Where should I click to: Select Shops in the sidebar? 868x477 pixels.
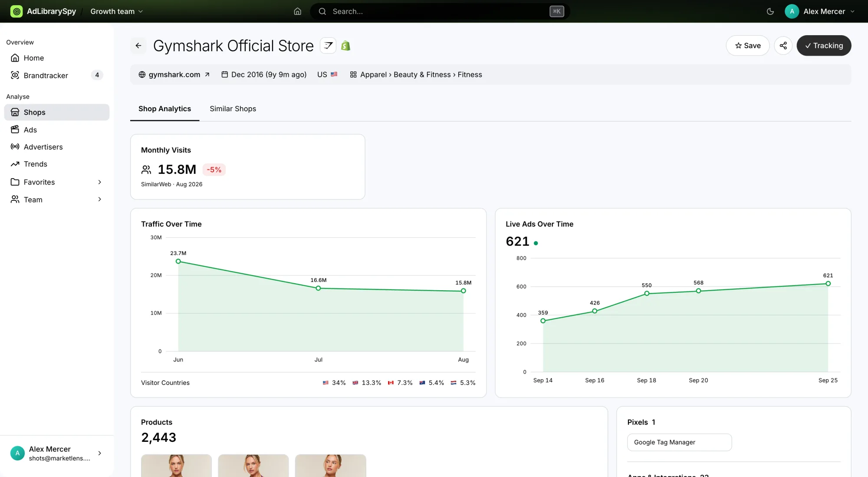57,112
